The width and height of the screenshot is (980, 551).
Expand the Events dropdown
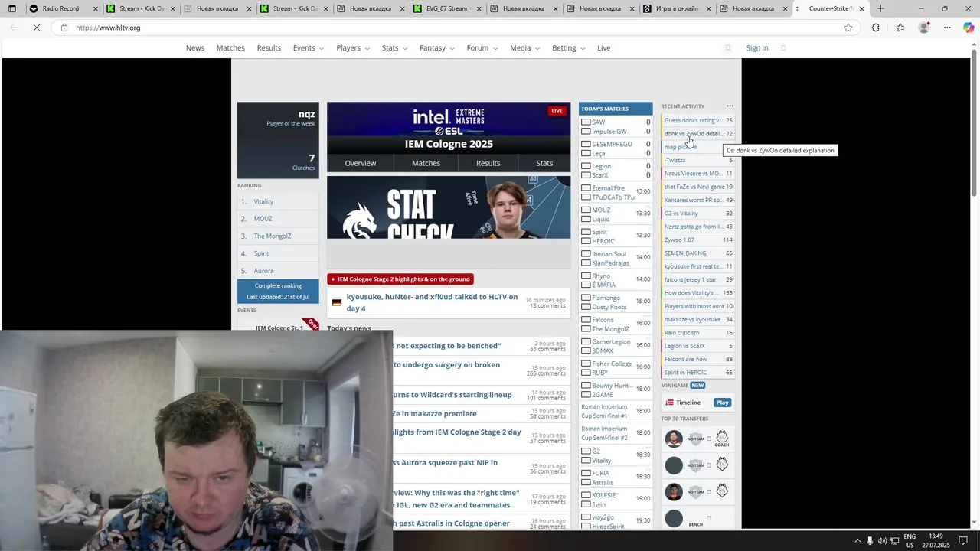309,47
